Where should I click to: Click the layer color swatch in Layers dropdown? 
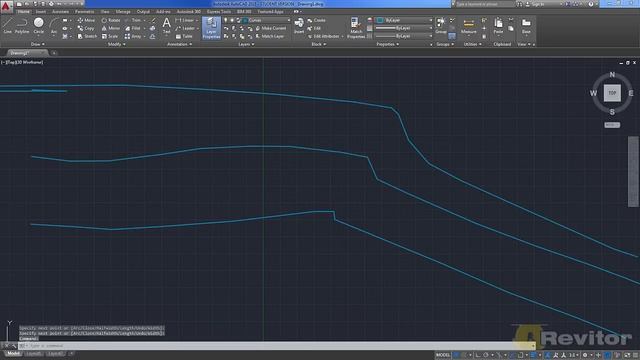(245, 20)
